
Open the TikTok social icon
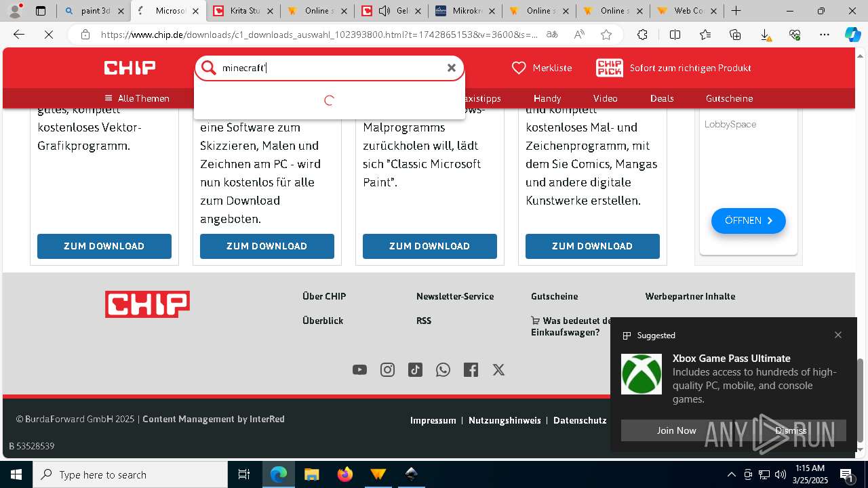415,369
